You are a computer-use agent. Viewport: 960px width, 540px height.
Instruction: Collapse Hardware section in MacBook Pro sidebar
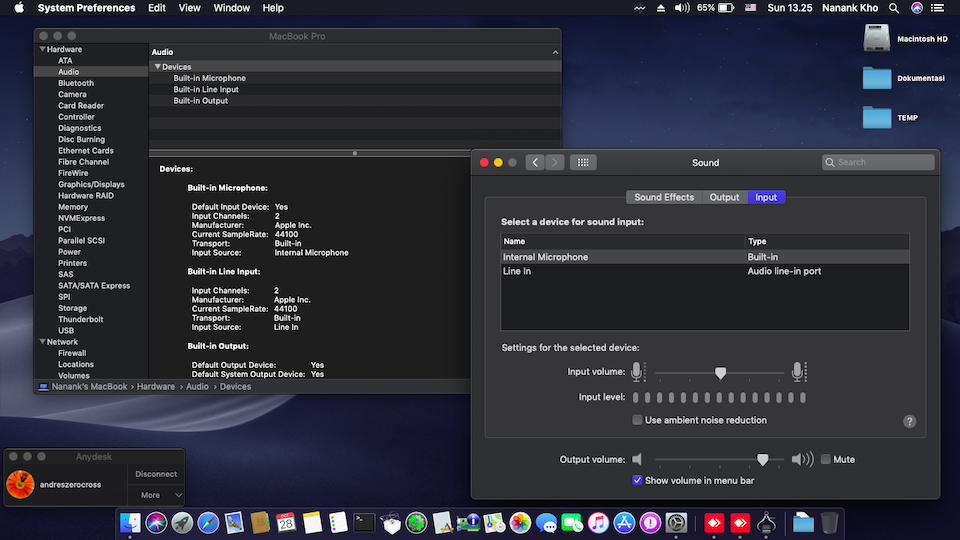[x=42, y=49]
